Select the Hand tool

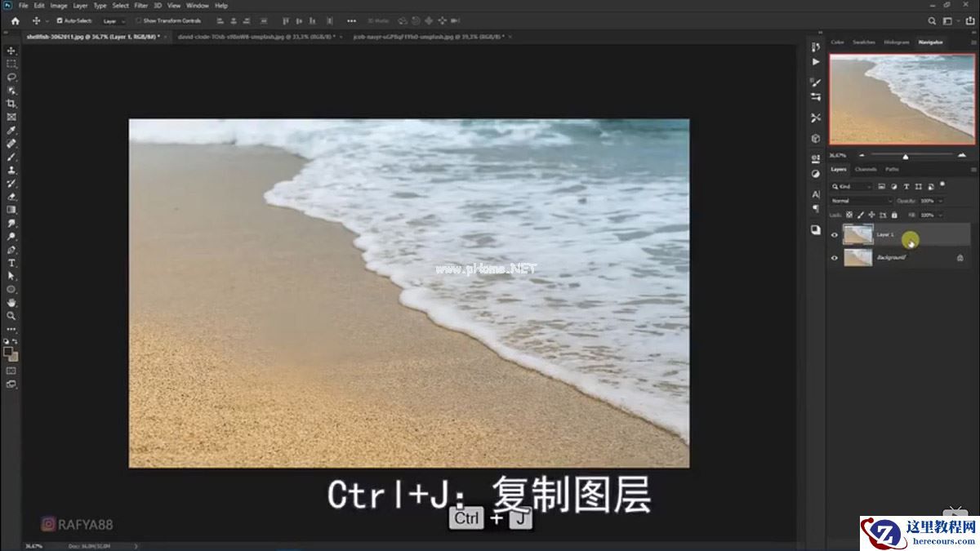click(11, 301)
